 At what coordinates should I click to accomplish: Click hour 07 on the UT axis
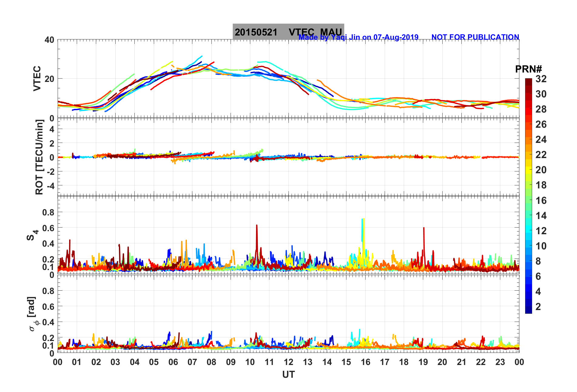[192, 362]
